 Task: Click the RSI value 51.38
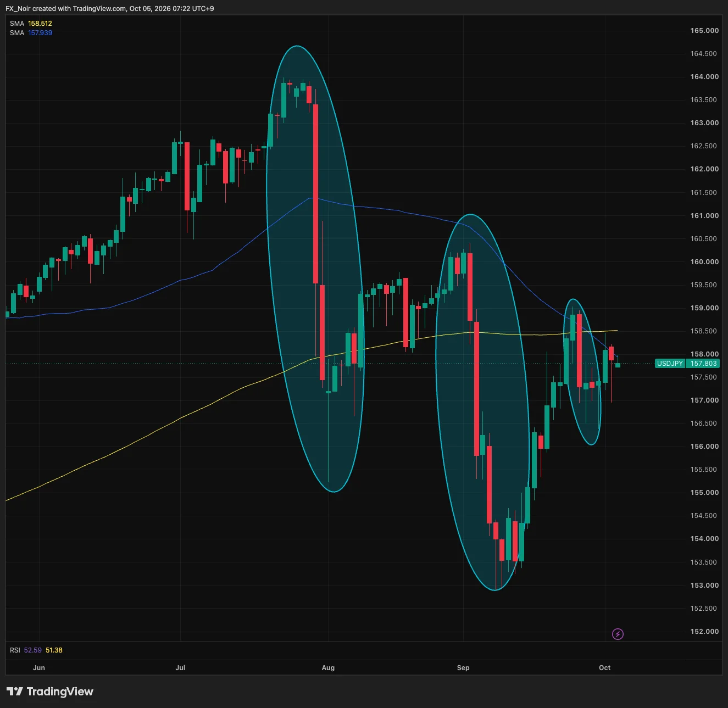[x=54, y=650]
